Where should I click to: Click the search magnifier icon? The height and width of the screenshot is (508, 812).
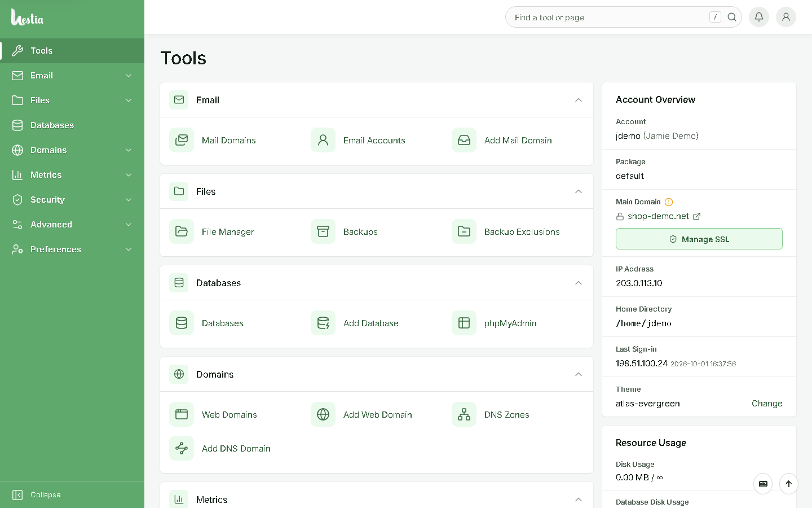(x=732, y=17)
